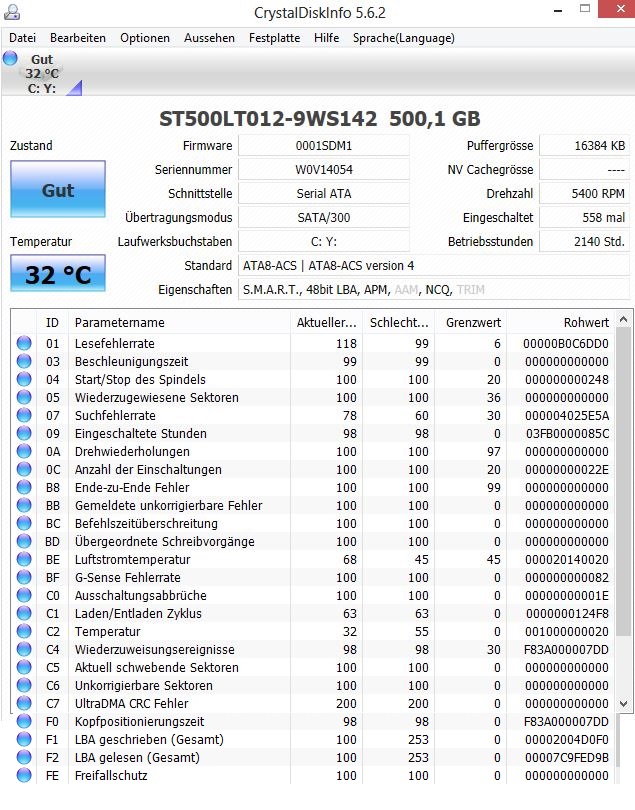Click status orb for Wiederzuweisungsereignisse row
The image size is (635, 810).
pyautogui.click(x=24, y=649)
